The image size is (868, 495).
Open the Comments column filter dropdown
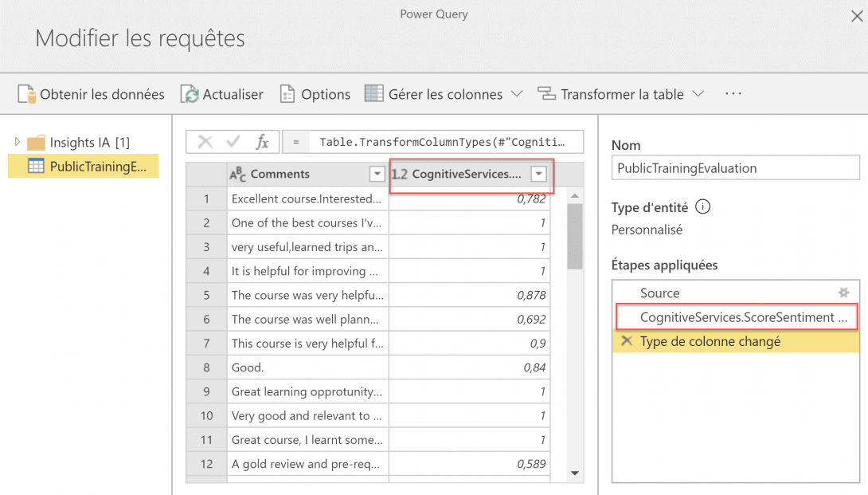pyautogui.click(x=375, y=174)
